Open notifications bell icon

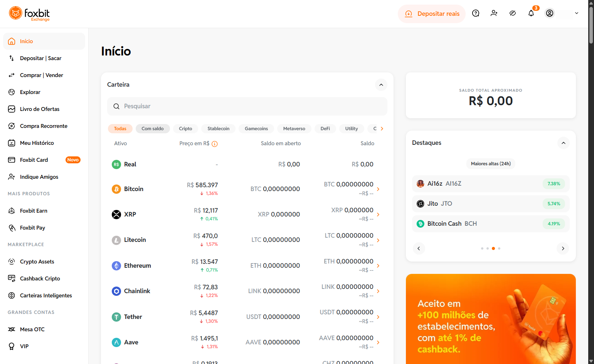tap(531, 13)
